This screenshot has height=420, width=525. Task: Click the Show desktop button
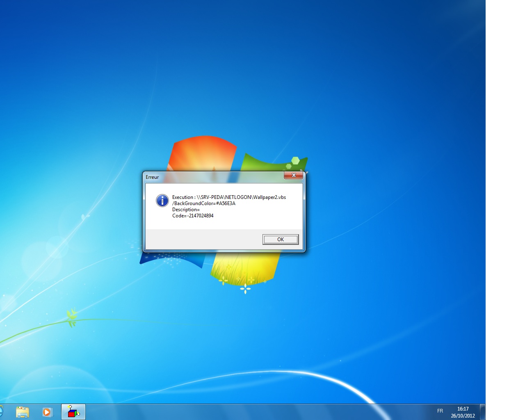483,412
